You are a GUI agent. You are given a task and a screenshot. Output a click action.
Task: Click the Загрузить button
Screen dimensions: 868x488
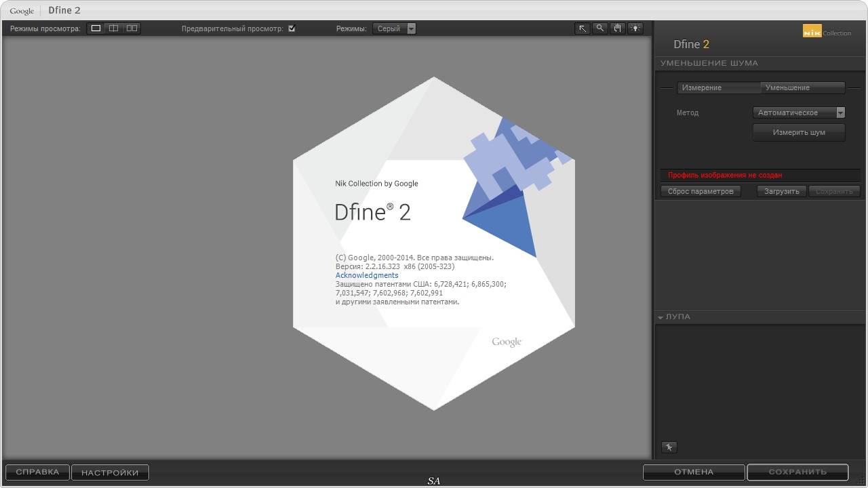coord(782,191)
